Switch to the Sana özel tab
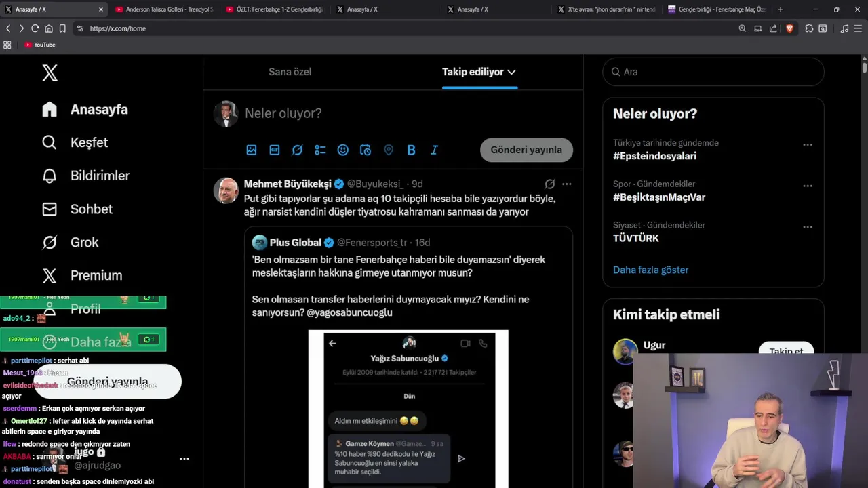 coord(290,72)
